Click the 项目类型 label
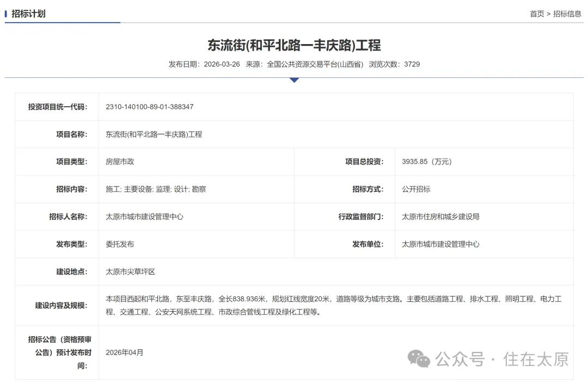 (72, 162)
